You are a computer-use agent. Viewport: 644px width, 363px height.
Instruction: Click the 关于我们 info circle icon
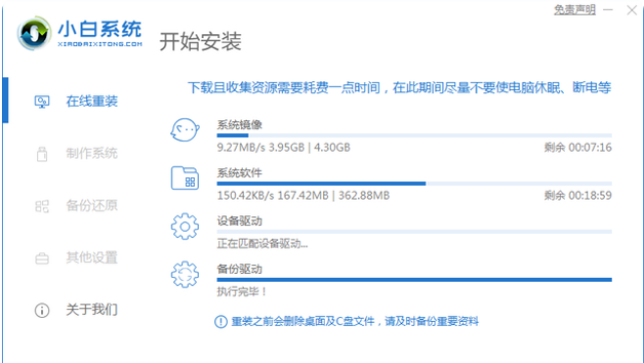(x=42, y=310)
